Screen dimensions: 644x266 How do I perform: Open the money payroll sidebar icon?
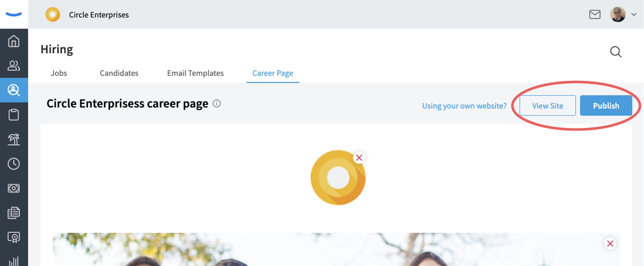coord(14,188)
